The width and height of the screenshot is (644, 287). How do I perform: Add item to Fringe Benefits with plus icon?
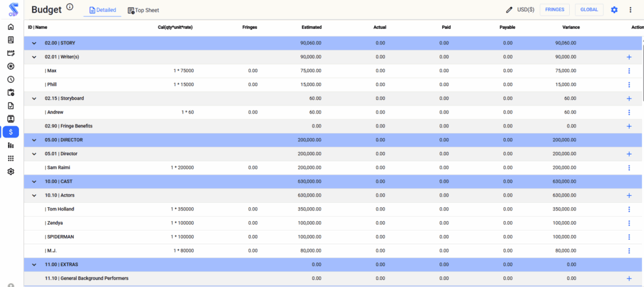click(x=629, y=126)
